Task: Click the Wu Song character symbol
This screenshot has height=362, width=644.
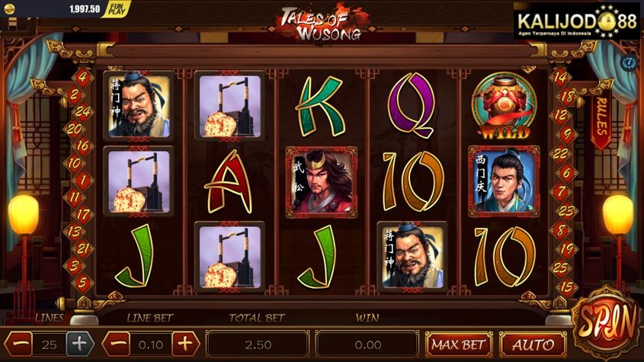Action: click(321, 182)
